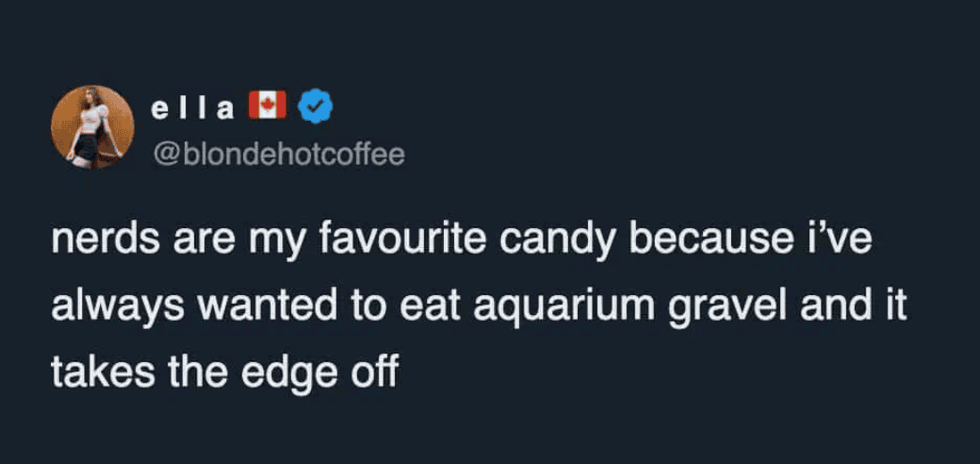Click the word "aquarium" in the tweet
Viewport: 980px width, 464px height.
[x=543, y=308]
